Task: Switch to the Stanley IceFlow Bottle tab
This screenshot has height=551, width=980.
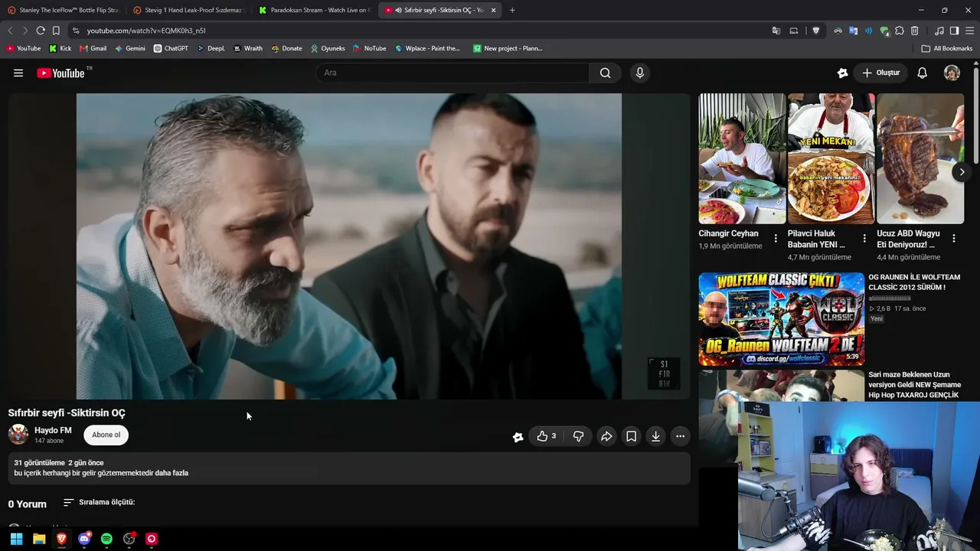Action: tap(63, 10)
